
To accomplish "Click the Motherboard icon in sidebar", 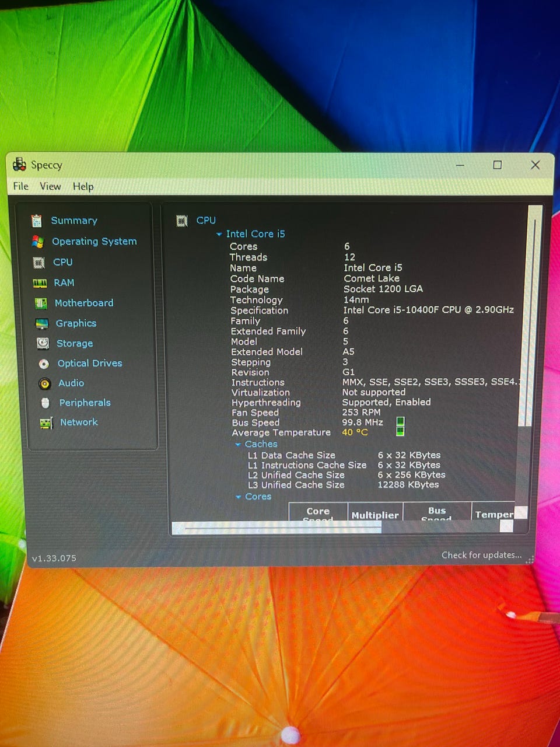I will 41,303.
